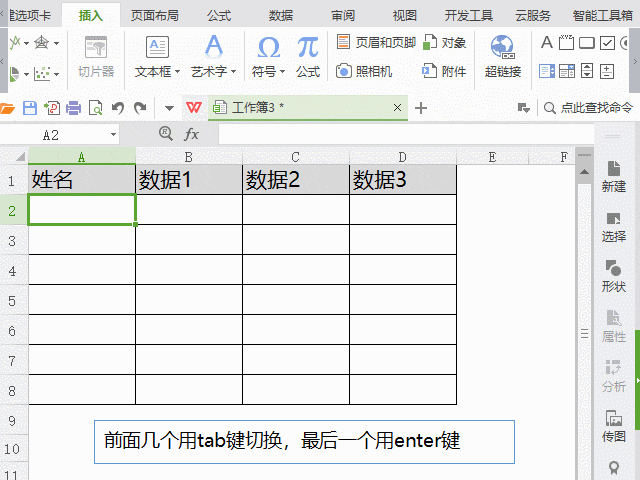Viewport: 640px width, 480px height.
Task: Expand the line chart dropdown arrow
Action: (26, 43)
